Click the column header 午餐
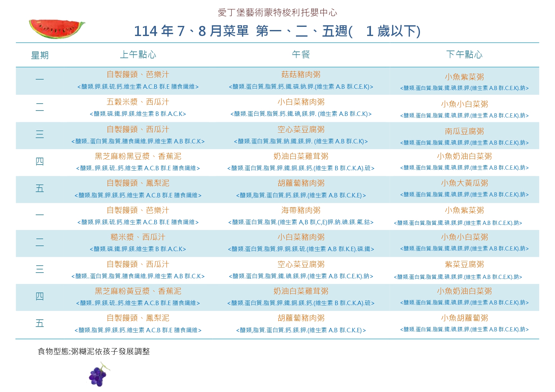The image size is (555, 392). pyautogui.click(x=301, y=55)
